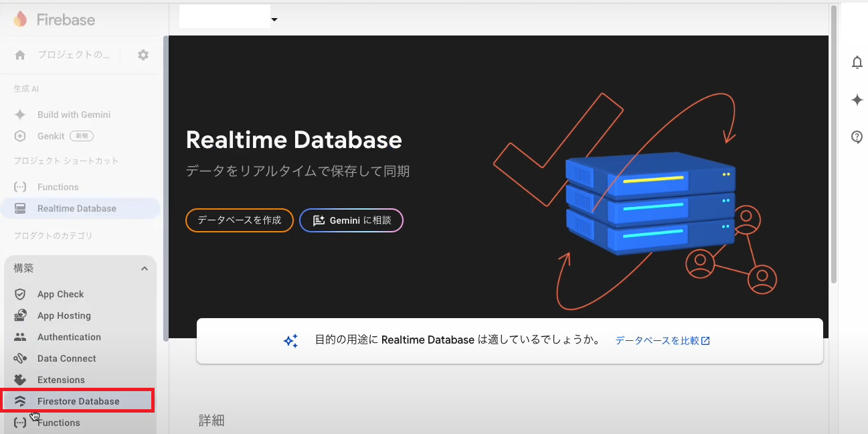Click the external-link icon beside データベースを比較
This screenshot has width=868, height=434.
pos(705,340)
